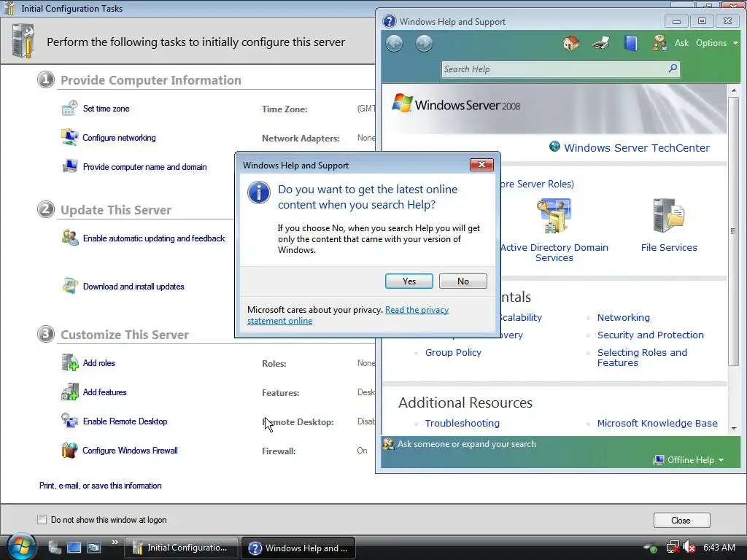Screen dimensions: 747x560
Task: Click Close in Initial Configuration Tasks
Action: [x=681, y=521]
